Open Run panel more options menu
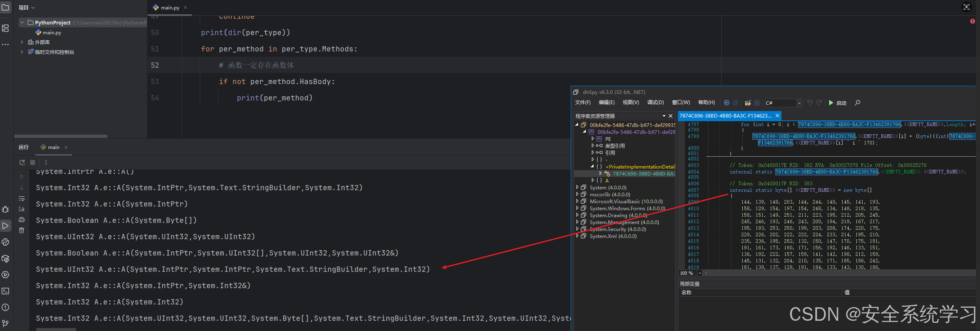The height and width of the screenshot is (331, 980). 46,162
